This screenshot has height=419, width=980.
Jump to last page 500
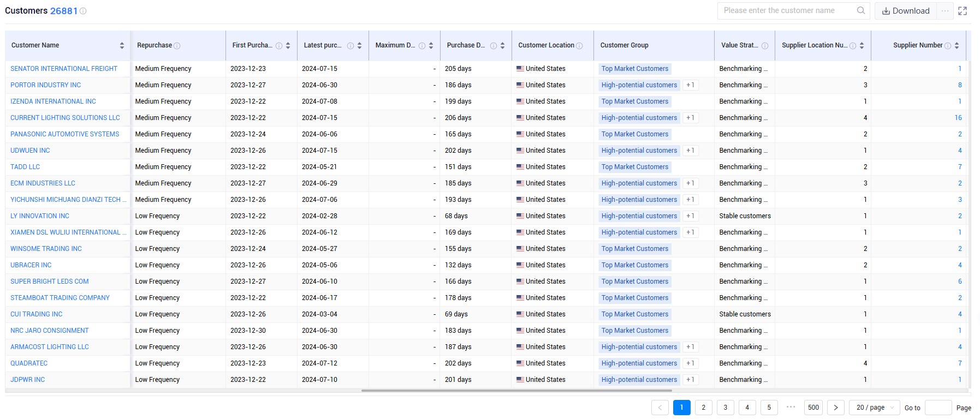(x=813, y=408)
